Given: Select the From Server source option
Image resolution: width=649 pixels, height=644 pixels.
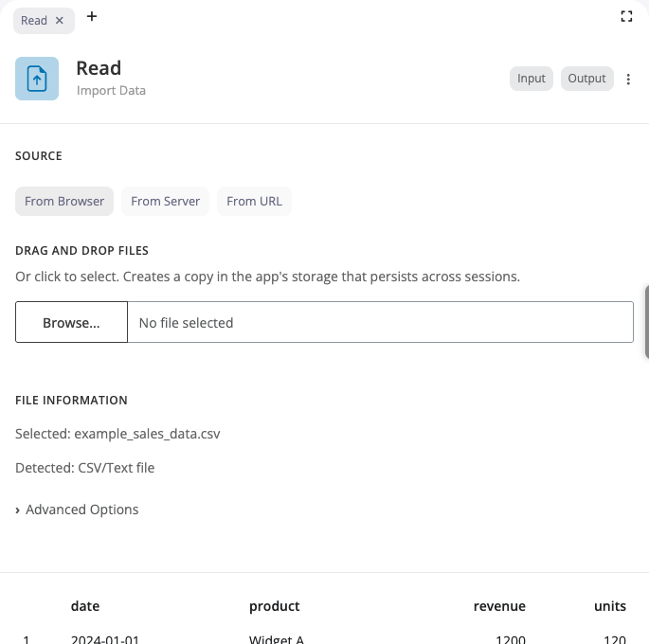Looking at the screenshot, I should (x=166, y=201).
